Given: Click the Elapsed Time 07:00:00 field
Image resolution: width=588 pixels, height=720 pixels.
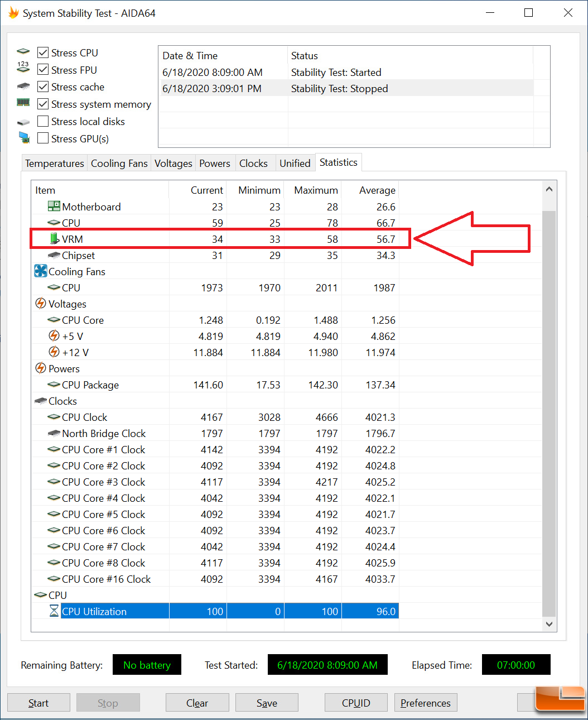Looking at the screenshot, I should coord(516,665).
